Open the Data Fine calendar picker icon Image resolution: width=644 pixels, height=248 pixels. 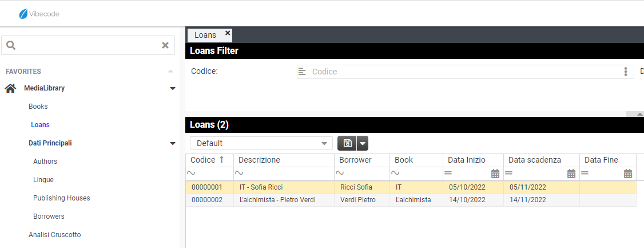coord(627,174)
